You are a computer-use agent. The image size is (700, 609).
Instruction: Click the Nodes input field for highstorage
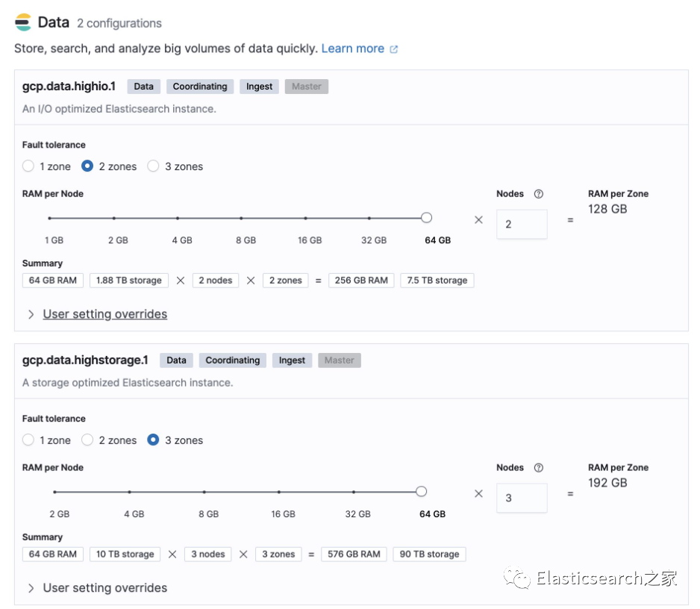point(521,498)
